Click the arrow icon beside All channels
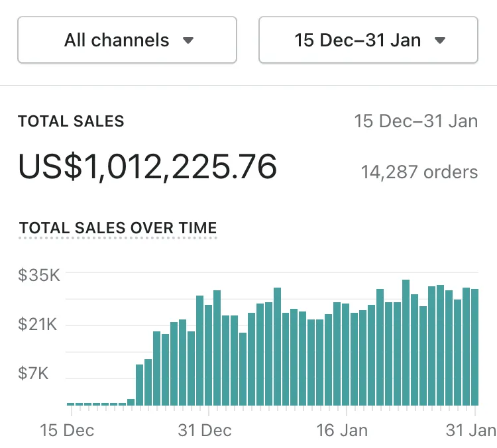This screenshot has height=448, width=497. click(x=188, y=40)
